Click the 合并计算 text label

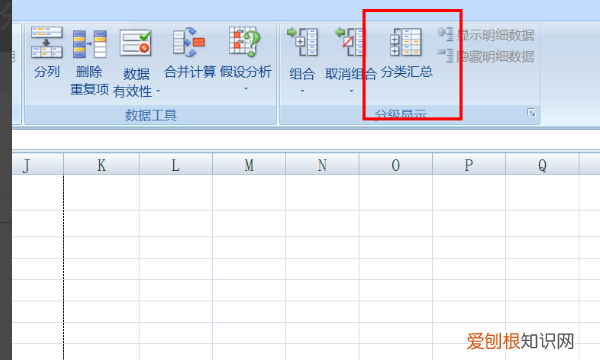[190, 72]
